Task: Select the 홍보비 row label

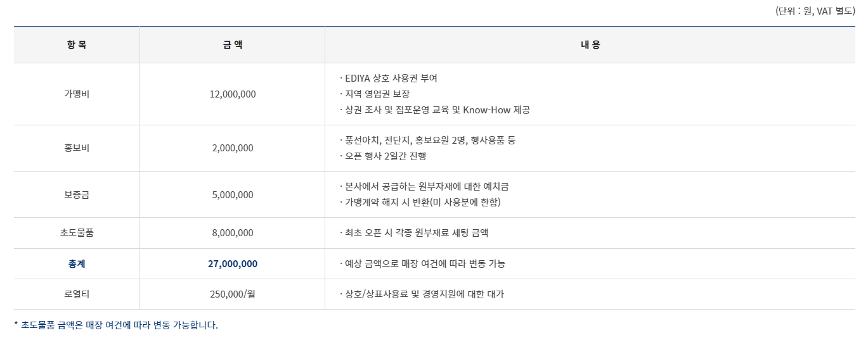Action: [x=77, y=148]
